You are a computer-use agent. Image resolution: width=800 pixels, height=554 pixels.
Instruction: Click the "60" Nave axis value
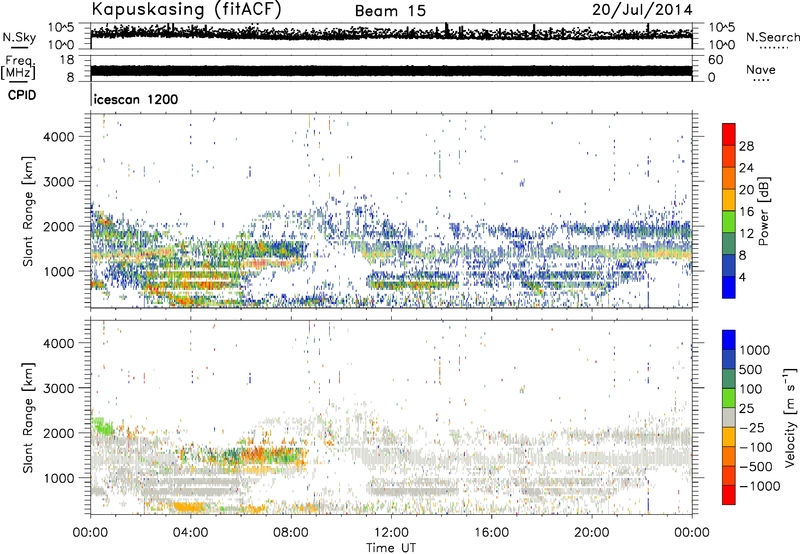coord(715,60)
